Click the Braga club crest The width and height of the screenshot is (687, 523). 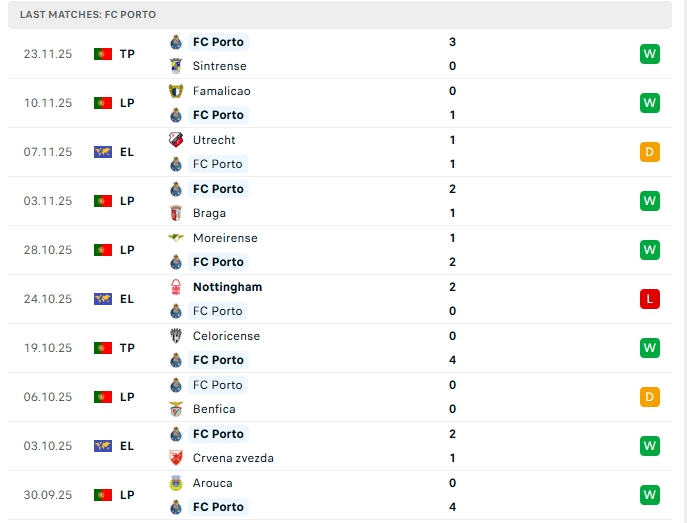176,213
